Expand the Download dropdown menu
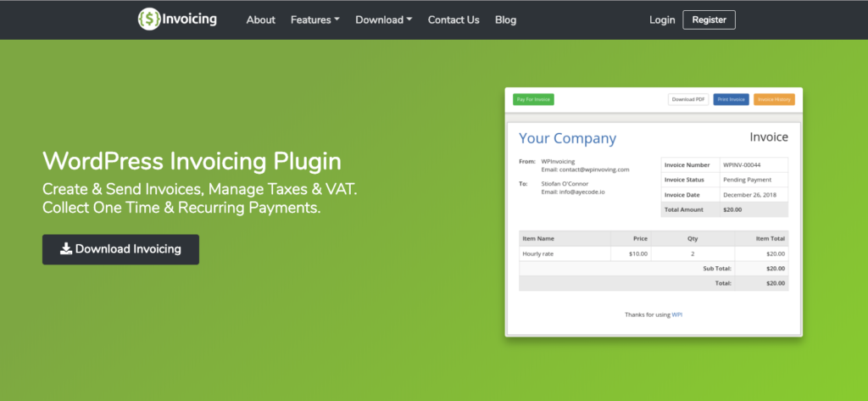The width and height of the screenshot is (868, 401). [x=384, y=20]
